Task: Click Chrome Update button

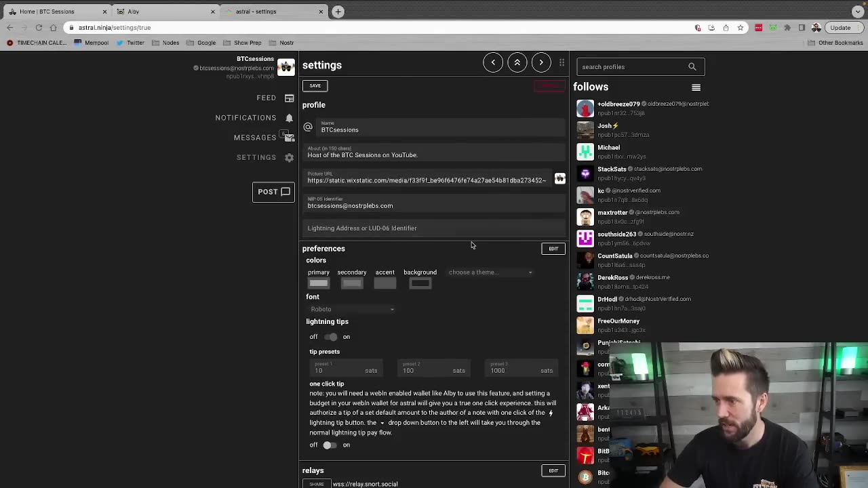Action: (844, 28)
